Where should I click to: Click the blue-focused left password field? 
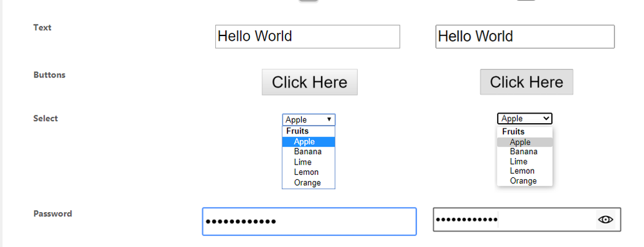[309, 221]
